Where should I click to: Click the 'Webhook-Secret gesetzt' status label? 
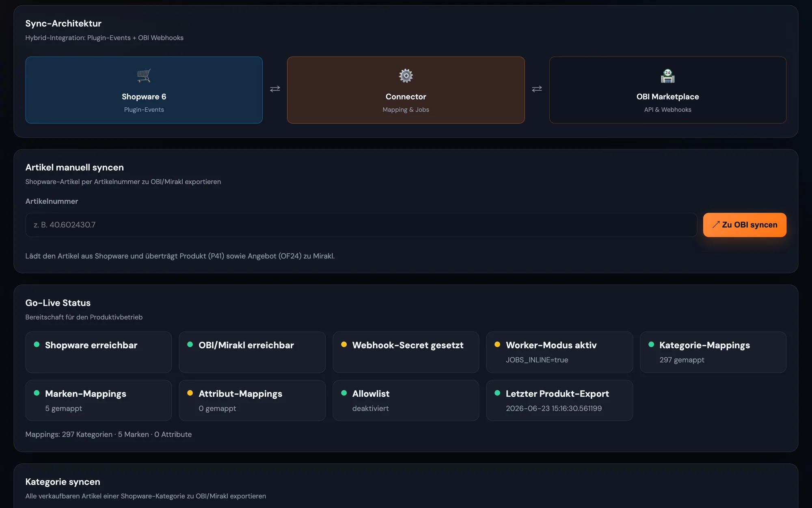(x=408, y=345)
